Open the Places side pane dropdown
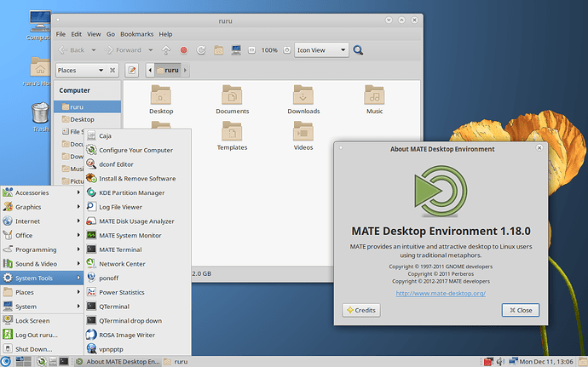Viewport: 588px width, 367px height. 80,70
